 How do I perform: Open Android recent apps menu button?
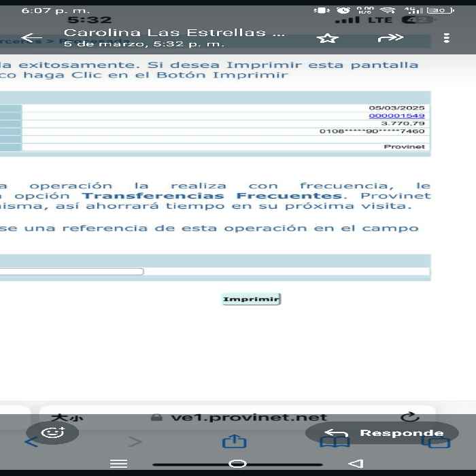[119, 464]
